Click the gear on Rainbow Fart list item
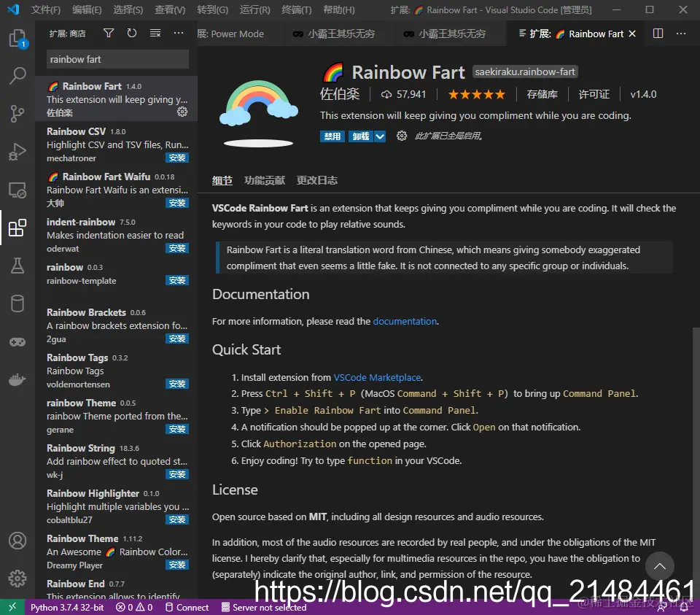 pos(182,112)
